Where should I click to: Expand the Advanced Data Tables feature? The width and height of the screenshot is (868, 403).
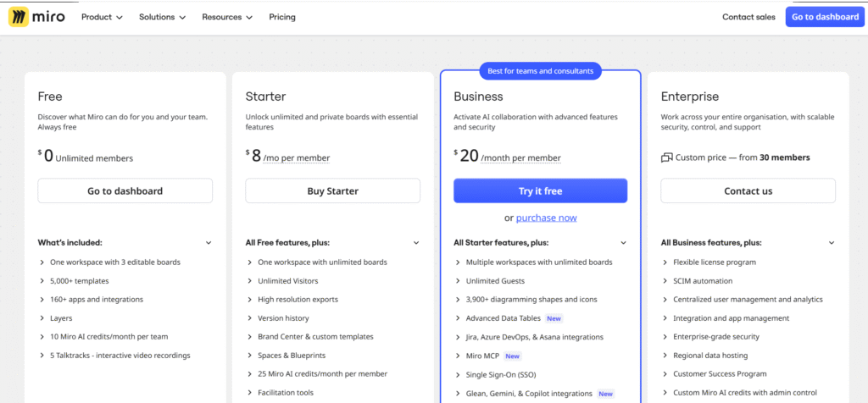pos(503,318)
